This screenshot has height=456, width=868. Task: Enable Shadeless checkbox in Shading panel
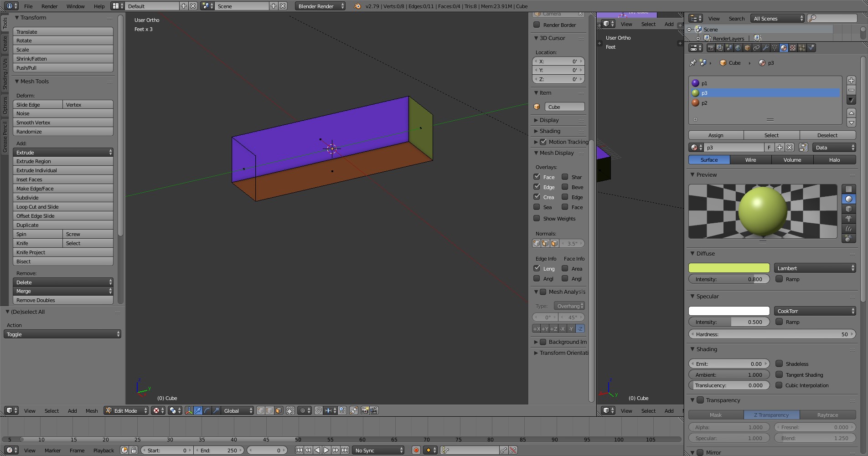pos(779,364)
